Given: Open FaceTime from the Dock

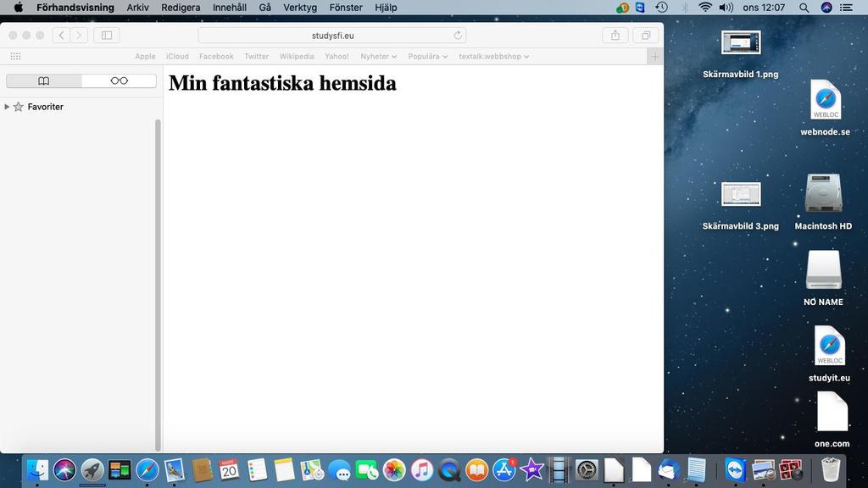Looking at the screenshot, I should tap(367, 470).
